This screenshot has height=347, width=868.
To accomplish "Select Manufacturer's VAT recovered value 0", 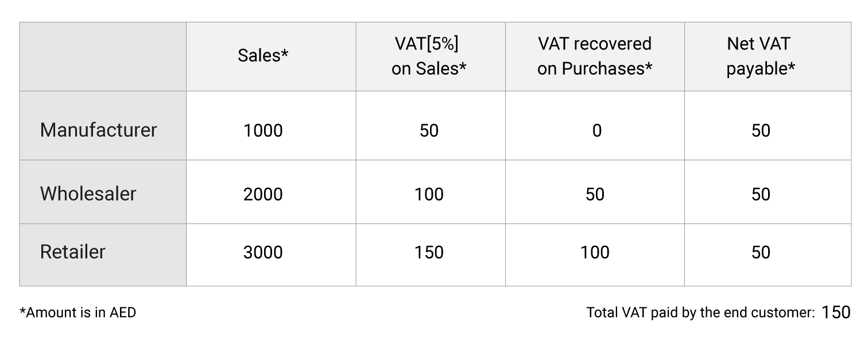I will tap(596, 130).
